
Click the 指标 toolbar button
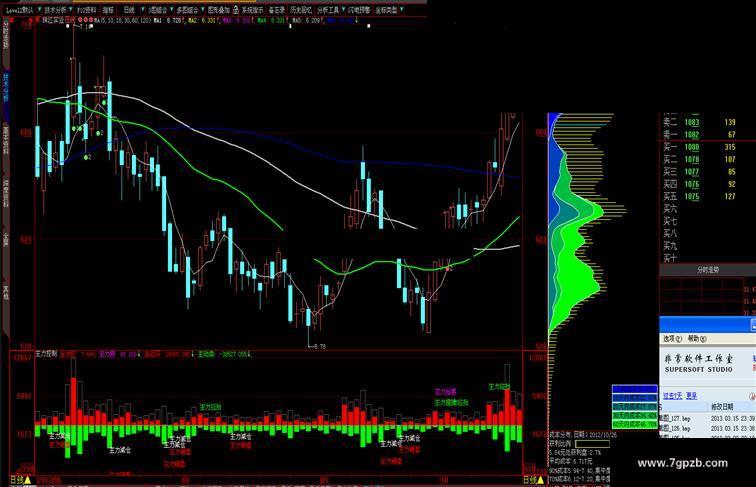point(108,9)
